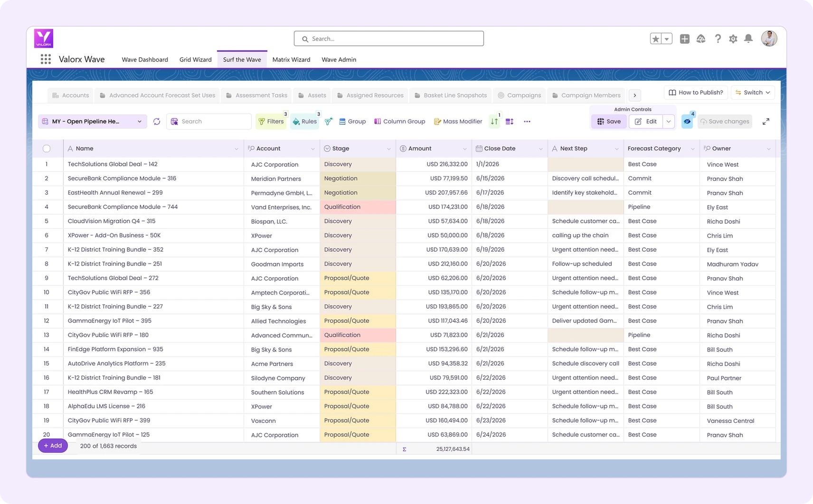Click the global add plus icon
Screen dimensions: 813x504
coord(684,39)
